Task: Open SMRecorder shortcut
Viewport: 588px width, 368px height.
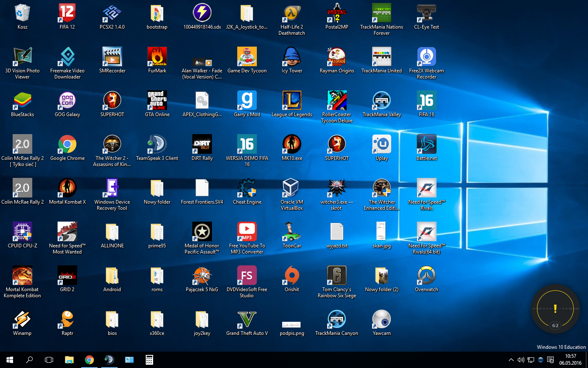Action: [112, 57]
